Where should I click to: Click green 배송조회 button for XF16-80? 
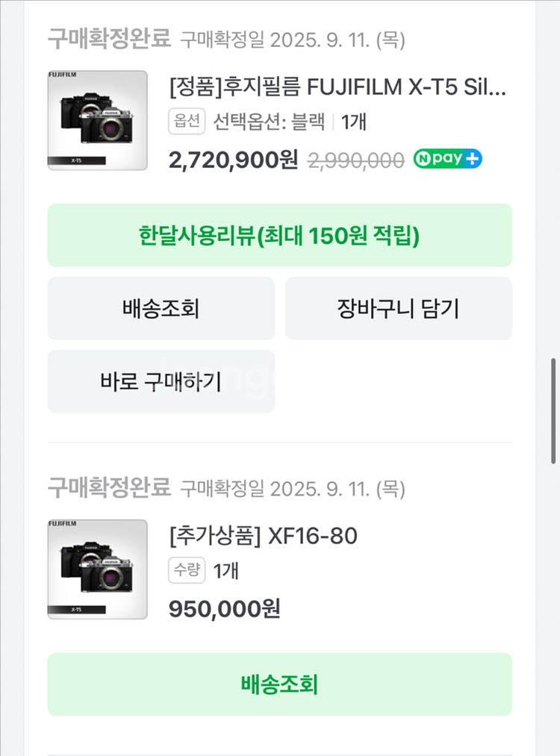[x=279, y=684]
